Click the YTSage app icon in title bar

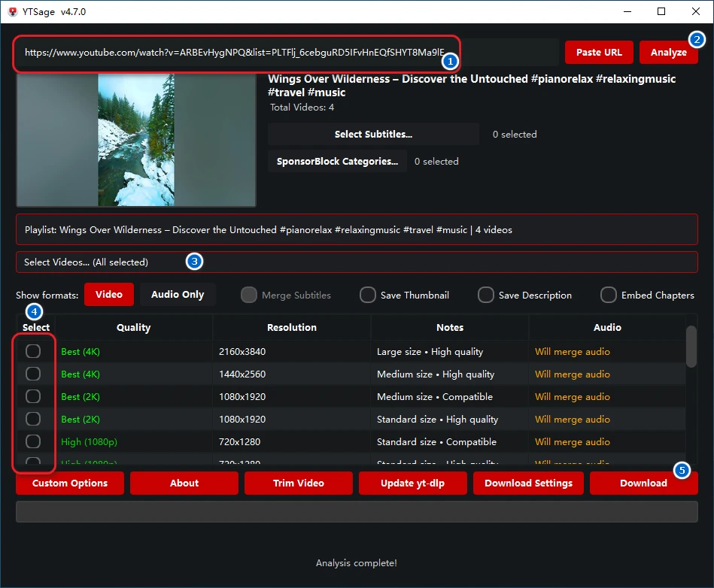tap(12, 11)
